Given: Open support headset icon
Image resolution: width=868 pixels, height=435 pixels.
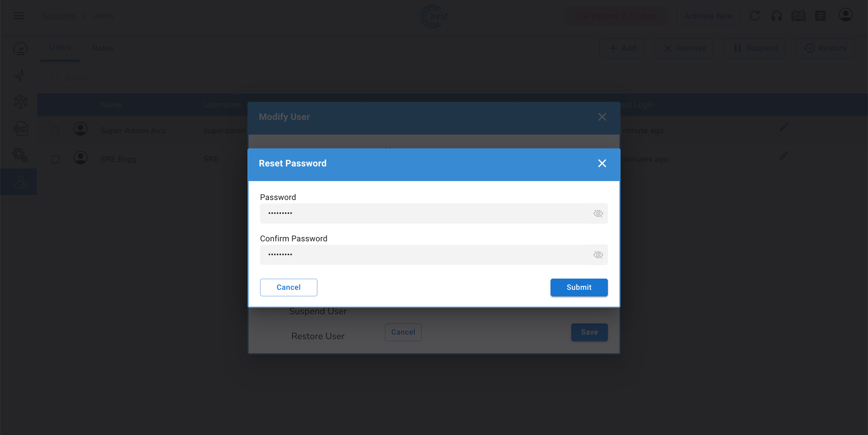Looking at the screenshot, I should [776, 16].
